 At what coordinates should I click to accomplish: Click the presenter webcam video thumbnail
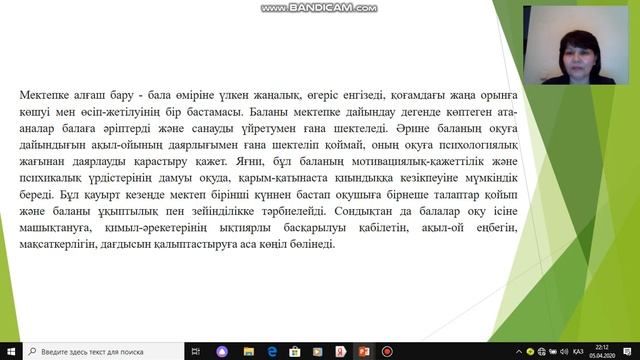coord(576,45)
